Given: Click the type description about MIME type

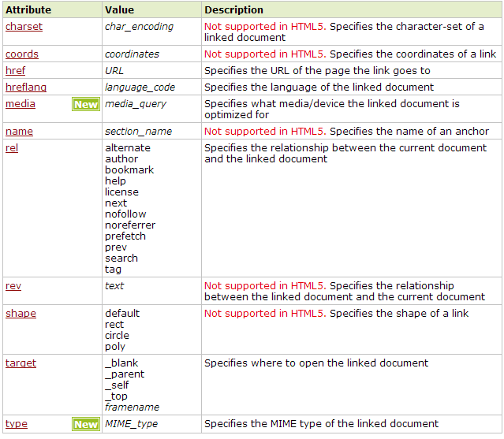Looking at the screenshot, I should tap(321, 424).
